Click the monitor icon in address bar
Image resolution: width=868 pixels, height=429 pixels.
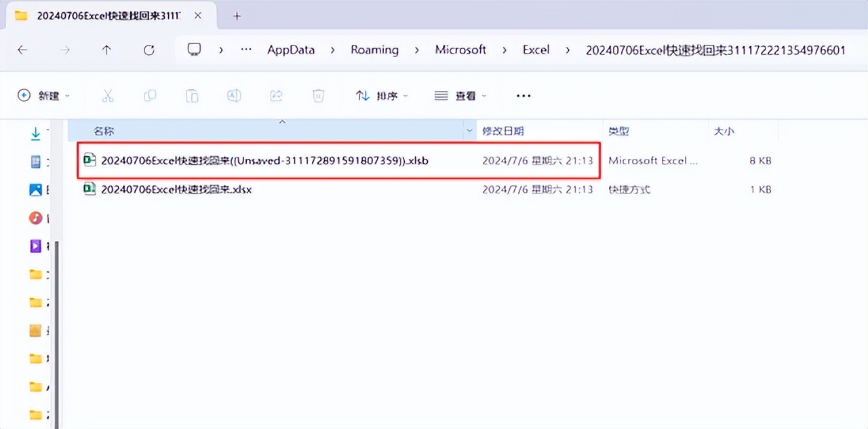[195, 50]
